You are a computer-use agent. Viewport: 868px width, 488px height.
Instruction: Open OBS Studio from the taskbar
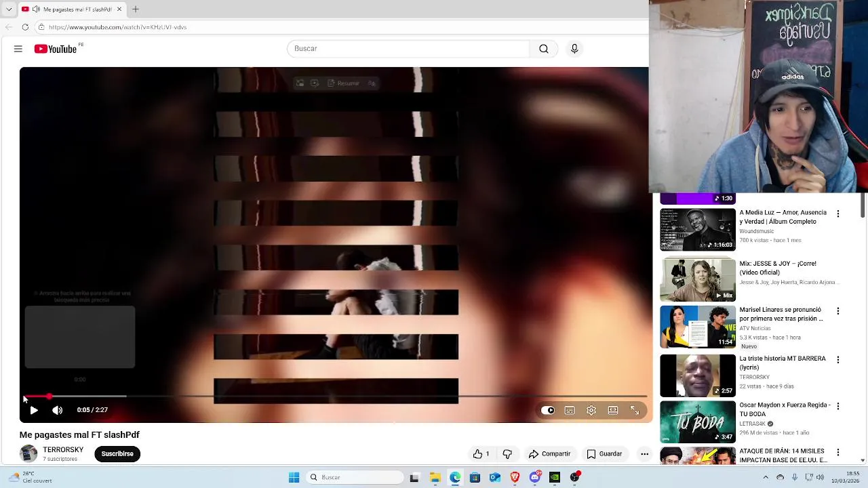click(575, 477)
